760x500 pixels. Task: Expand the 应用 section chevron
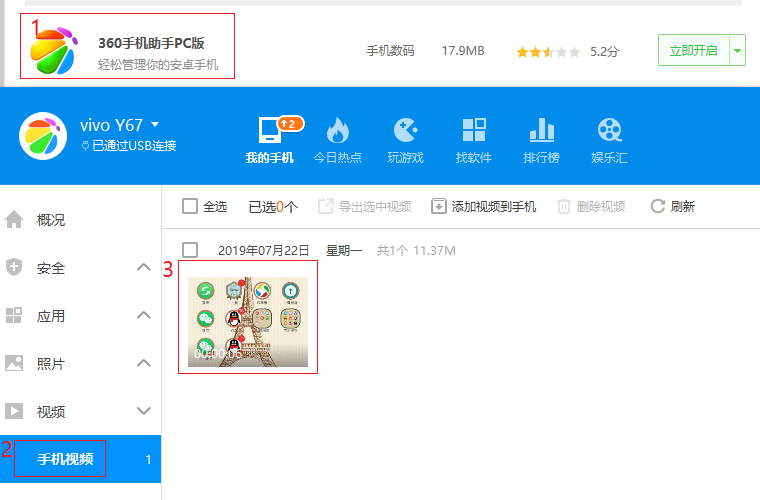[x=143, y=315]
